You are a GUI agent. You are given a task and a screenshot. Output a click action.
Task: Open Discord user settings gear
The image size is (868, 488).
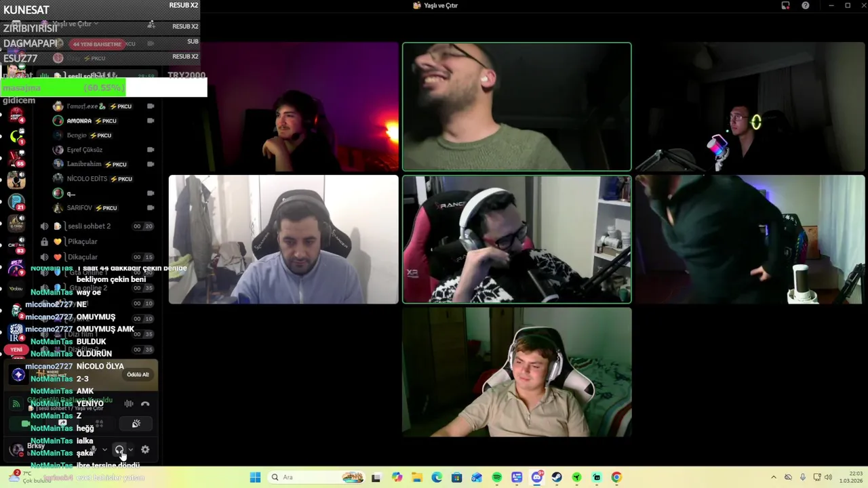click(x=145, y=449)
